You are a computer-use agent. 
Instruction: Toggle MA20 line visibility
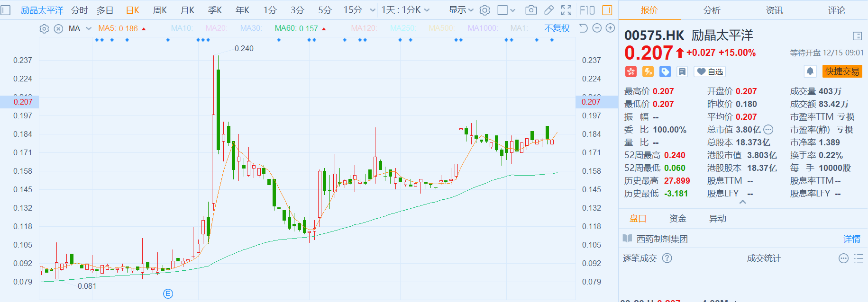click(216, 28)
